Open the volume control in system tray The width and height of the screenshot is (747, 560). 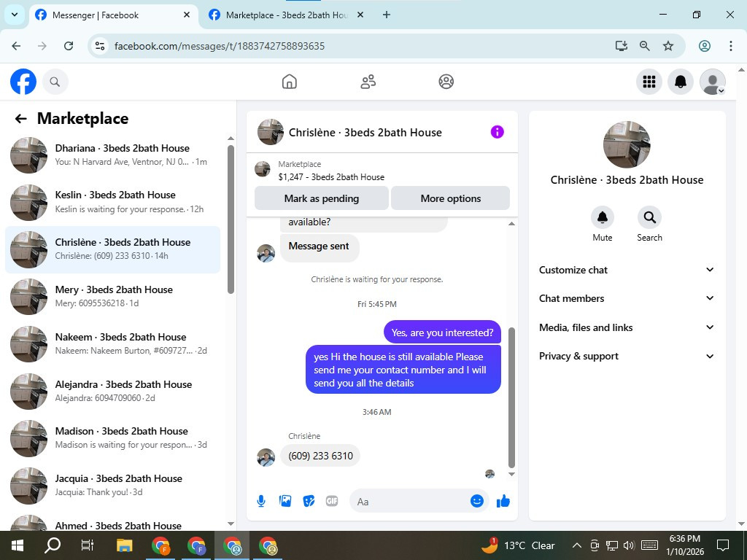(629, 545)
